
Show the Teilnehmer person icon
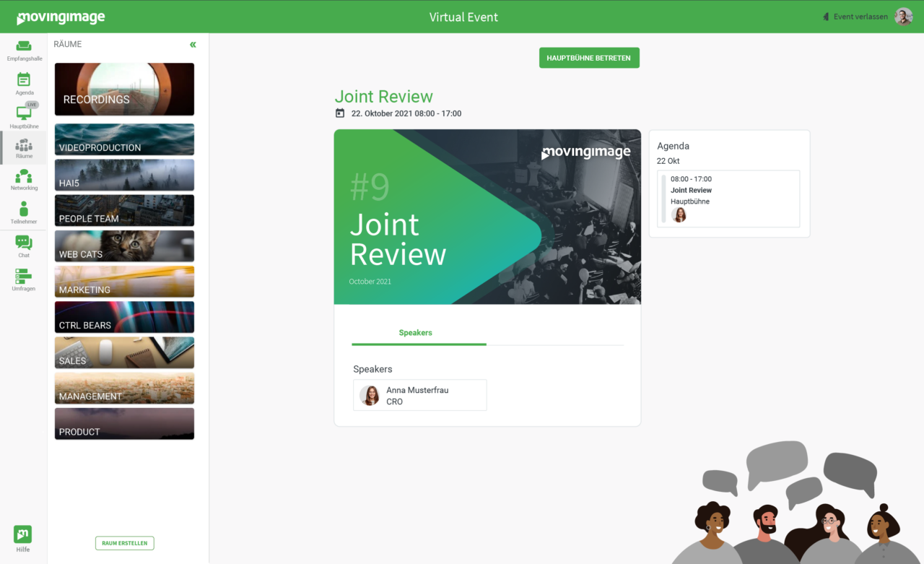coord(24,209)
